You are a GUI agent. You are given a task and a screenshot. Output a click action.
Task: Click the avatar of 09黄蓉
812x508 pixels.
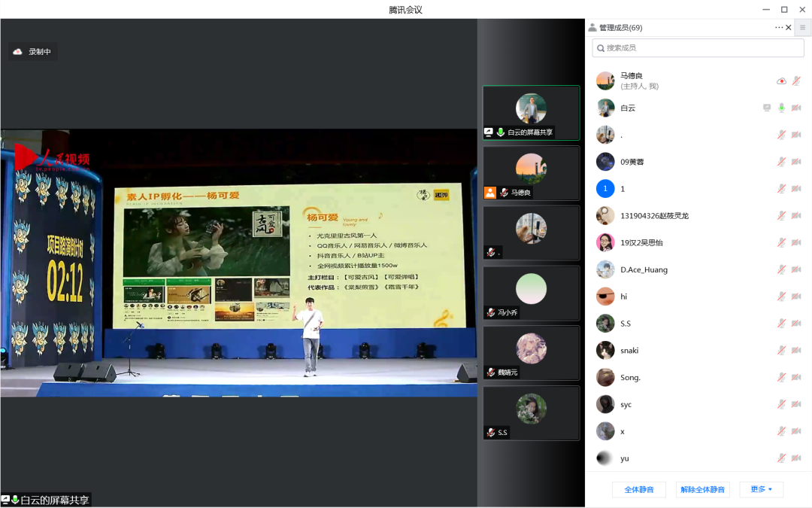pos(605,162)
